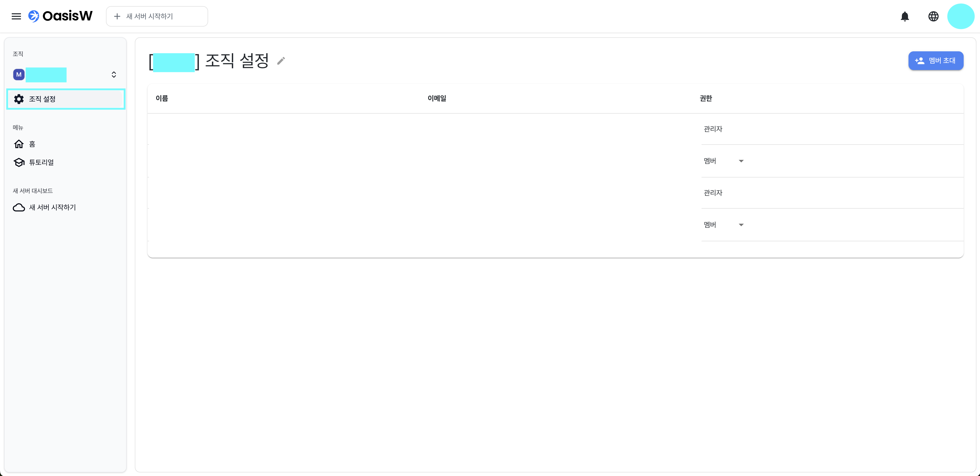Click the 멤버 초대 button
The width and height of the screenshot is (980, 476).
click(936, 61)
